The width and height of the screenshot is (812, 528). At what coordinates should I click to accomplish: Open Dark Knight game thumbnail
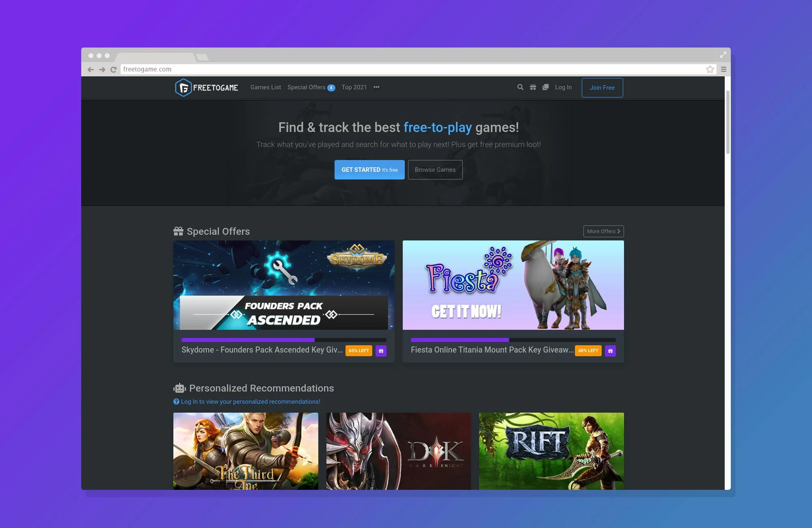tap(399, 451)
